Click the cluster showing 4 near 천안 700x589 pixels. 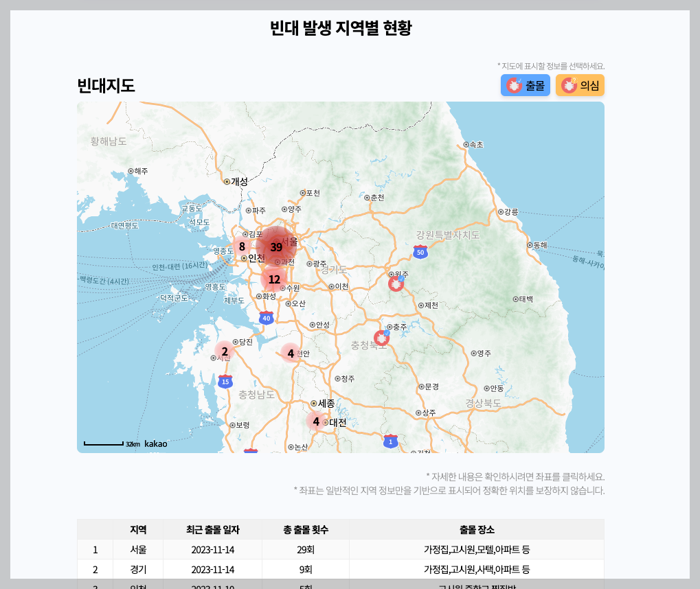(x=291, y=353)
